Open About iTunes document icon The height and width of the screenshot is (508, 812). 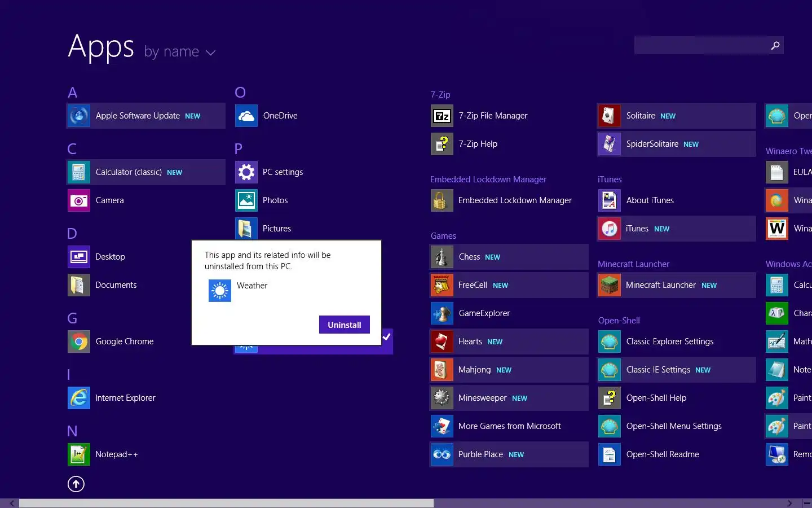point(610,200)
